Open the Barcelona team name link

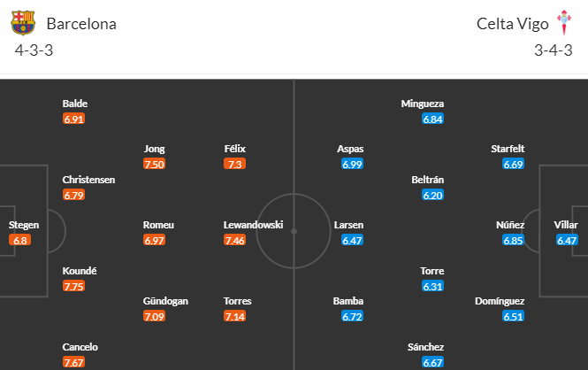tap(81, 24)
